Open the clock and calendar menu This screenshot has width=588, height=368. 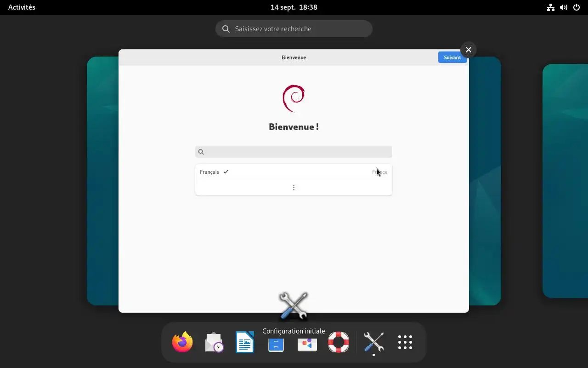click(x=294, y=7)
